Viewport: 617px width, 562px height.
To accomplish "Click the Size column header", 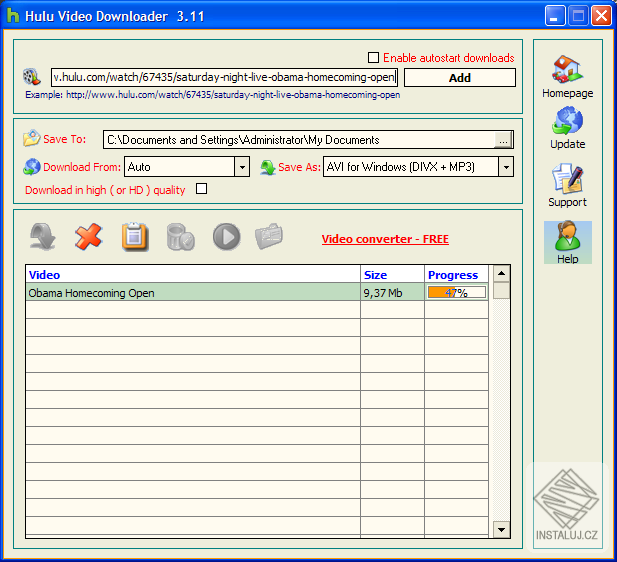I will (392, 274).
